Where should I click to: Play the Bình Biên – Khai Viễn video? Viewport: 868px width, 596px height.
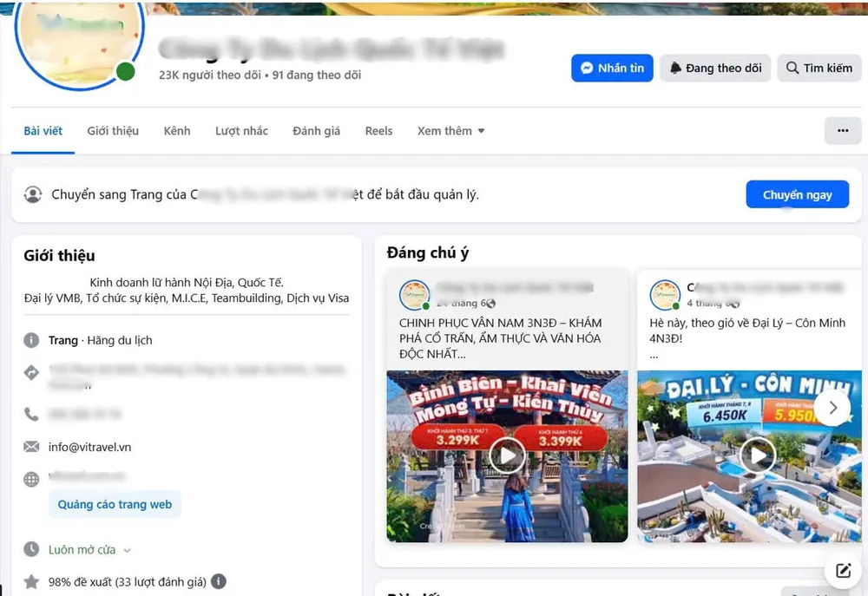[507, 455]
